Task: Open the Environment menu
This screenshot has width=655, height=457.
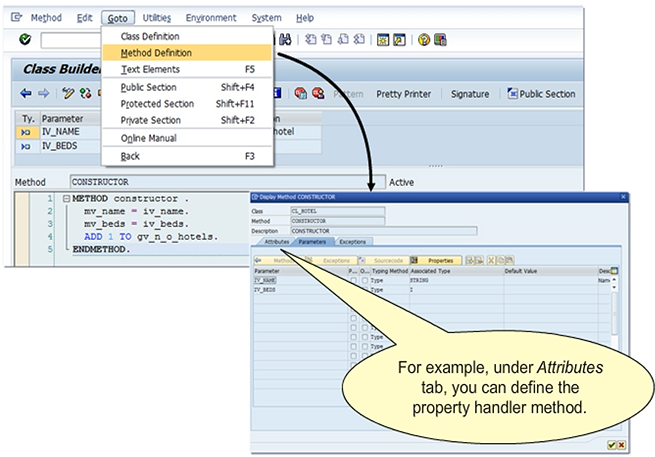Action: (211, 18)
